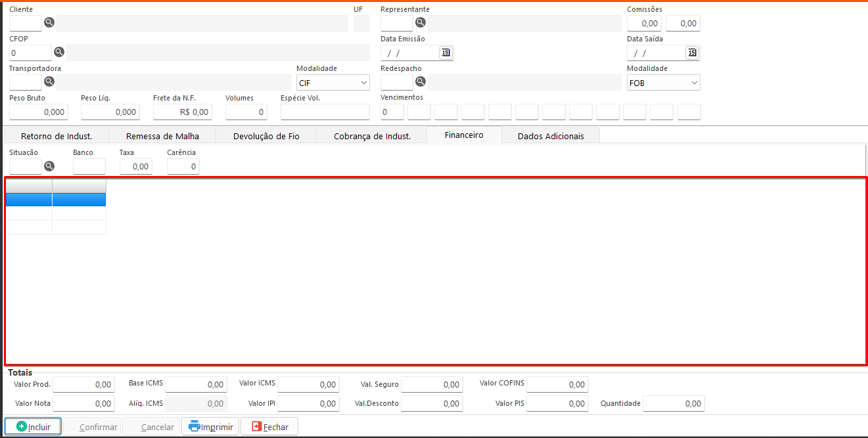
Task: Open the CFOP lookup magnifier icon
Action: (58, 53)
